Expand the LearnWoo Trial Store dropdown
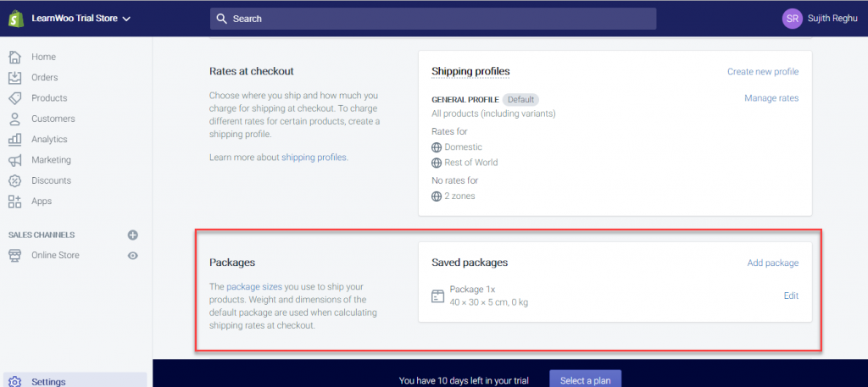 click(x=81, y=19)
